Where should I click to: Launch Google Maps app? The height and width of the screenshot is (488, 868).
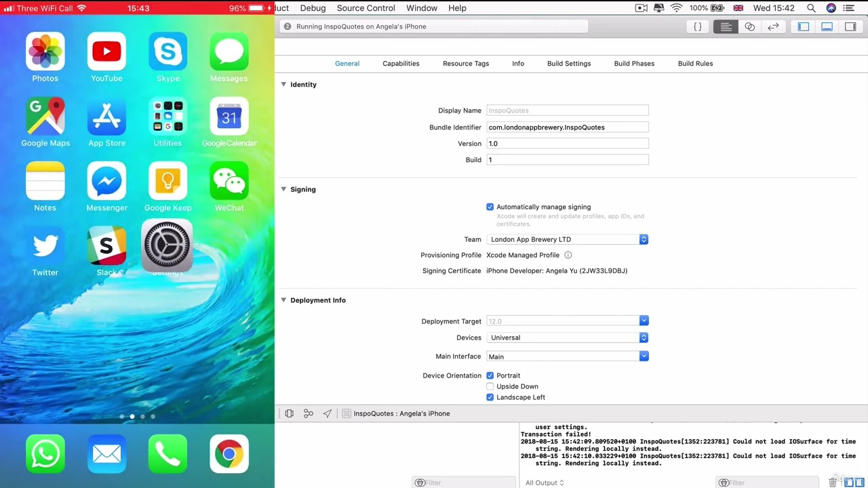(45, 116)
